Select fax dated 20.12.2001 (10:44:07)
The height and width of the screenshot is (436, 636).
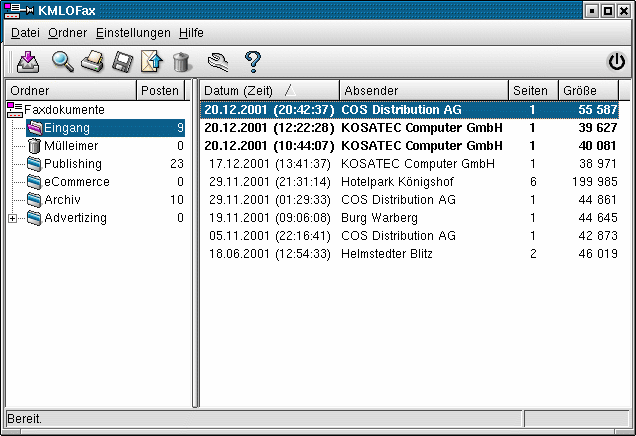point(410,146)
